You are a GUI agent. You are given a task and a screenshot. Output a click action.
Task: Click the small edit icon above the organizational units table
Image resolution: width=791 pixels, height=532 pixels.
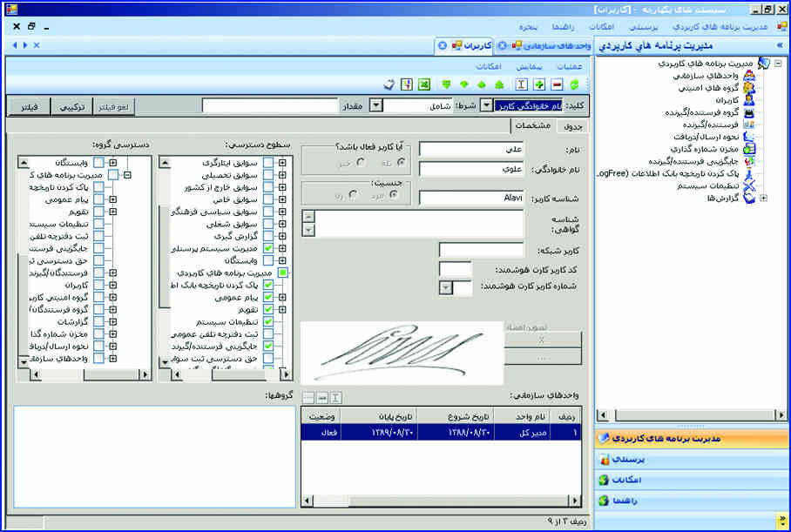tap(336, 398)
